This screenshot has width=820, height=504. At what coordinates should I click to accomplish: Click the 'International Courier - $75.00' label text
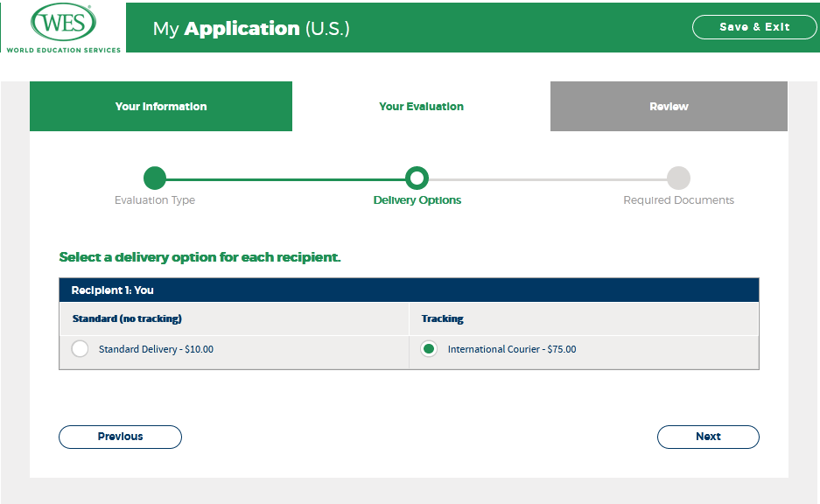point(512,349)
